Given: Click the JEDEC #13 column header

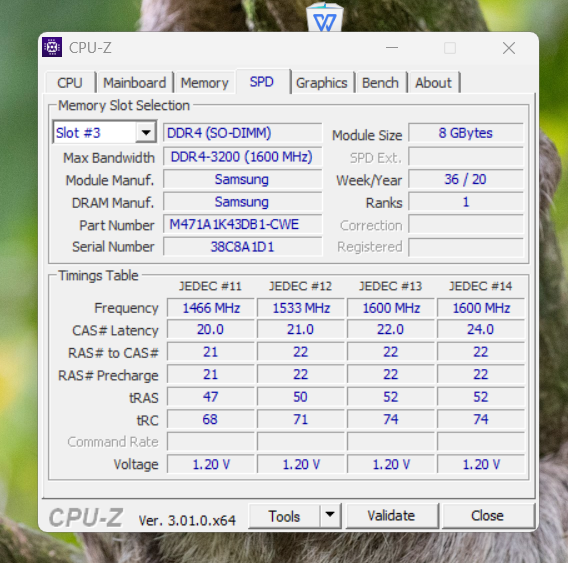Looking at the screenshot, I should pos(390,286).
